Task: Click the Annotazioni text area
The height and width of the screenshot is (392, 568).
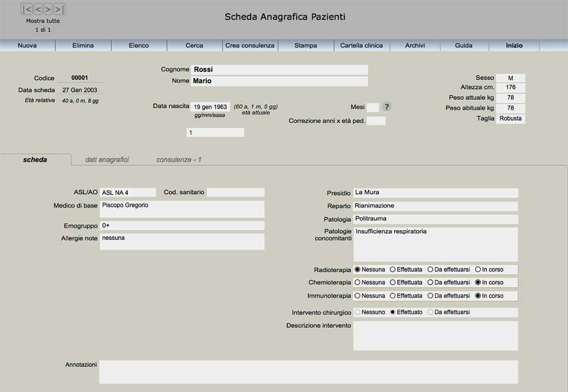Action: tap(308, 372)
